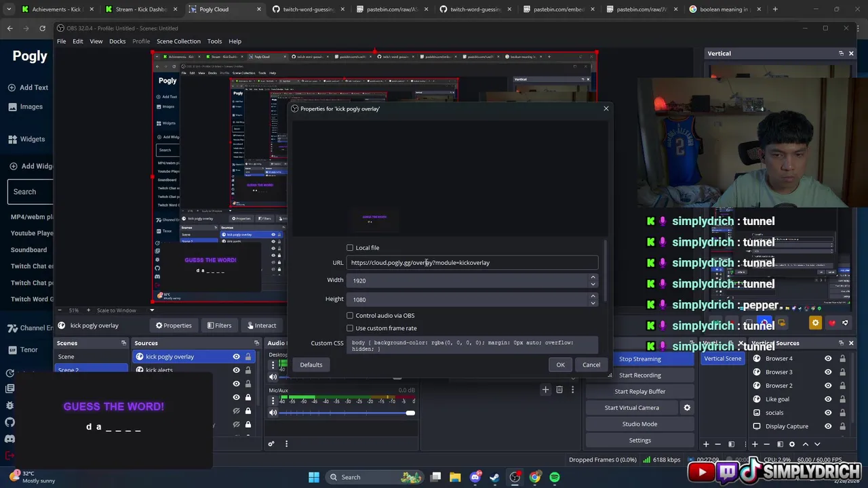
Task: Select the Vertical Scene item
Action: [722, 359]
